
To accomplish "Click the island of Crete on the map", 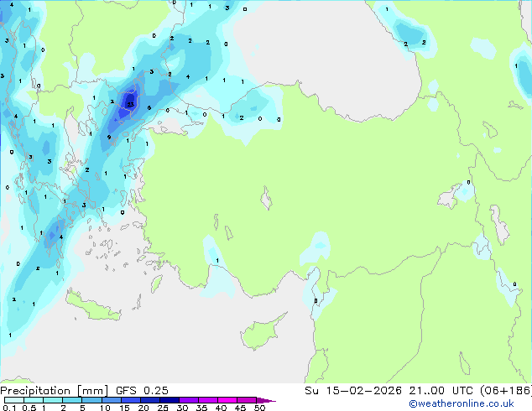I will tap(92, 307).
